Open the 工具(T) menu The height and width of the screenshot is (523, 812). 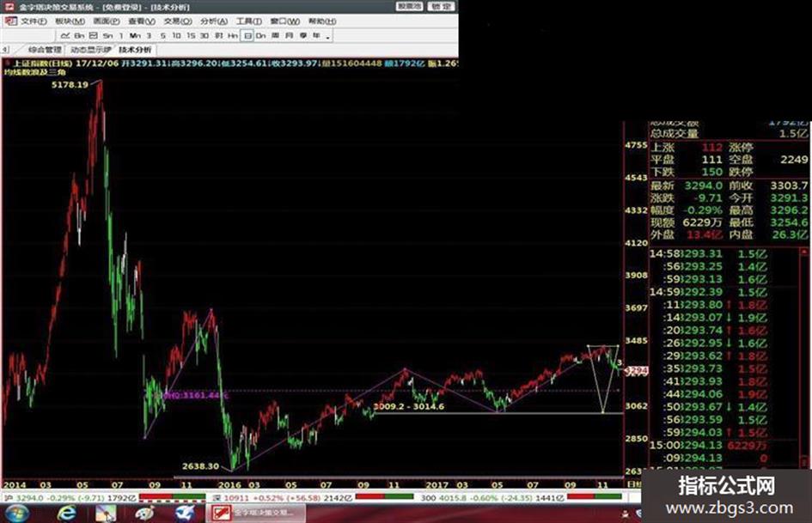click(249, 21)
